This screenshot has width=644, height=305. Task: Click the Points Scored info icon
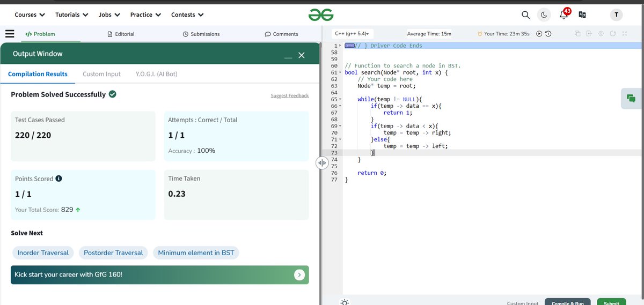click(59, 178)
